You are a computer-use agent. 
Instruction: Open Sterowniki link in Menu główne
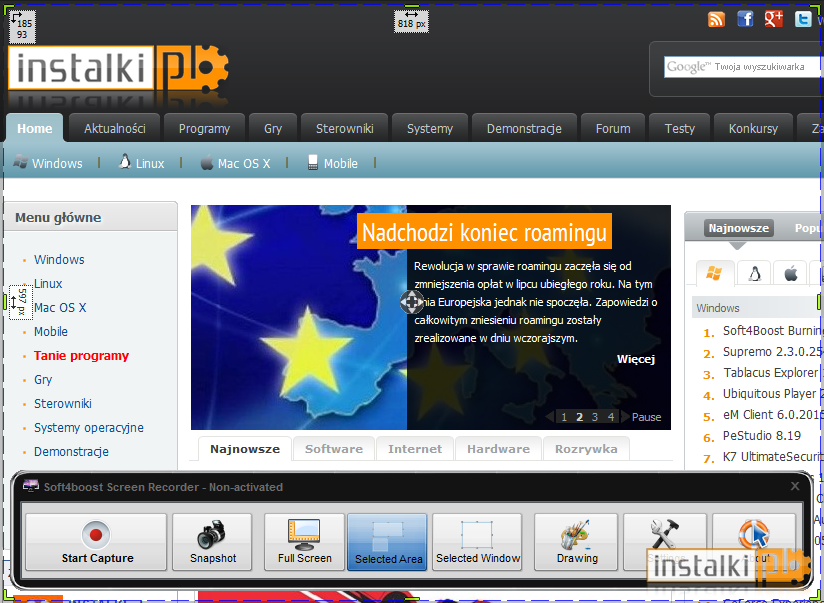point(63,404)
